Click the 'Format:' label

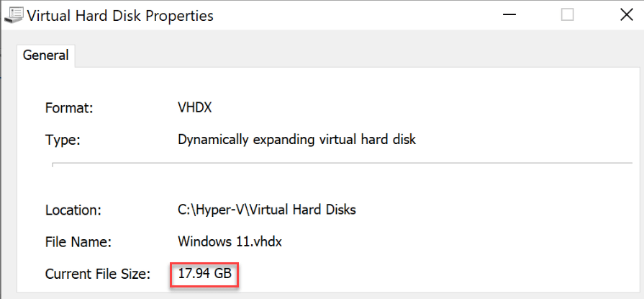tap(70, 108)
